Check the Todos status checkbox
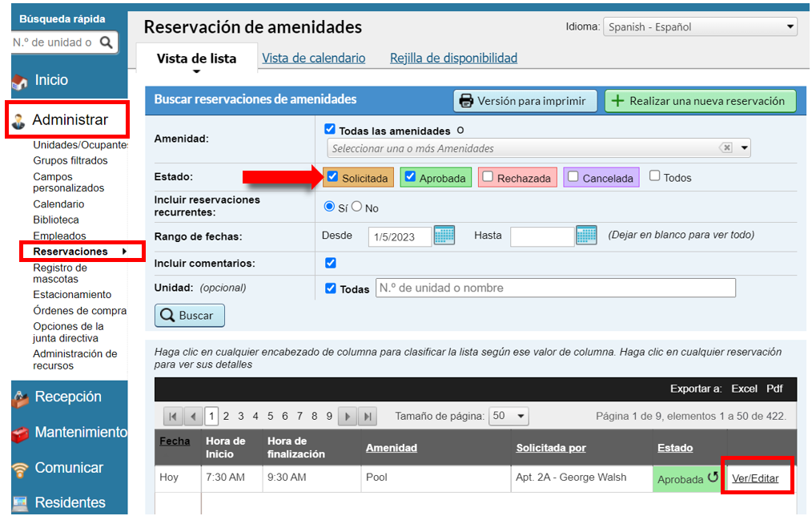Viewport: 812px width, 520px height. tap(654, 175)
